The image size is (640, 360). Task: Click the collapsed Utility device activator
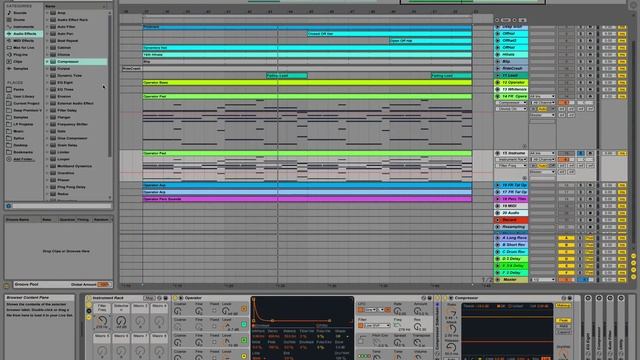point(621,298)
